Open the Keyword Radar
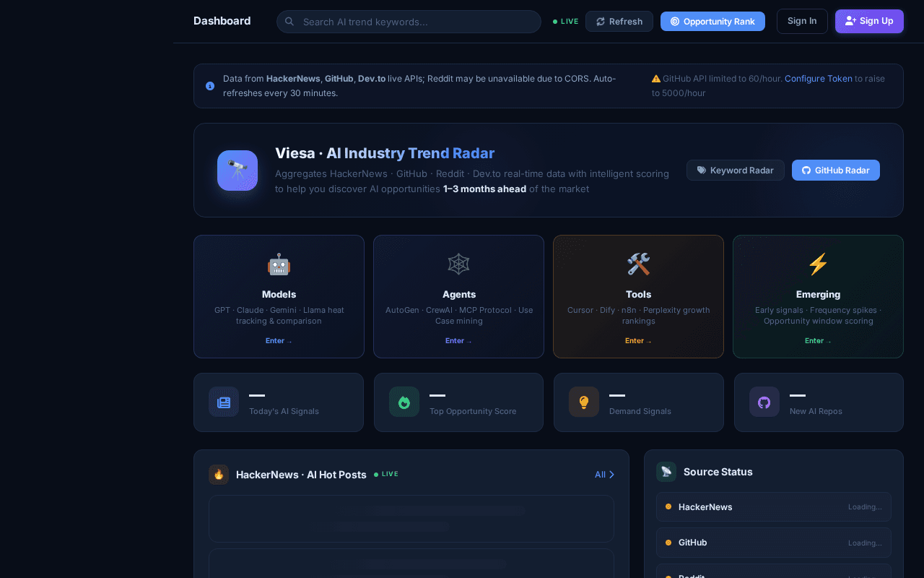This screenshot has width=924, height=578. point(736,171)
